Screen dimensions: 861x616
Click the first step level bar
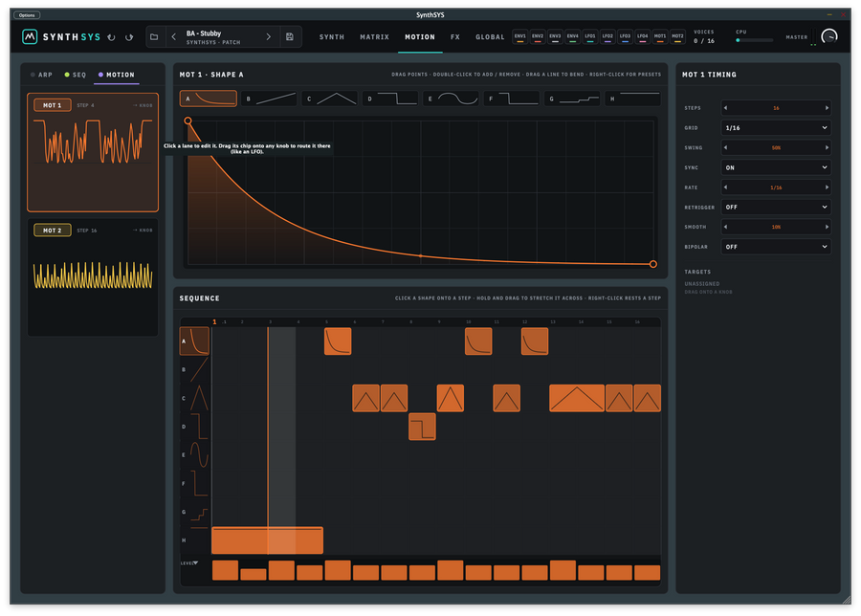[225, 570]
